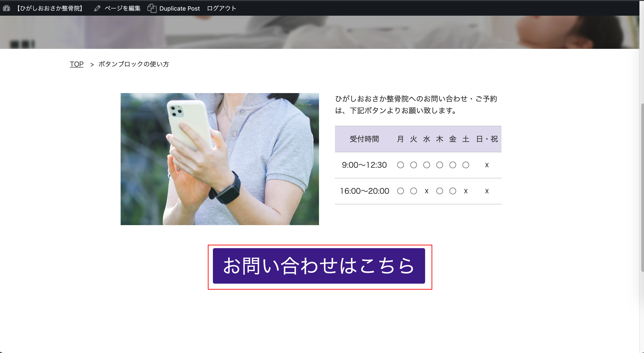Click the Wednesday evening x mark
The image size is (644, 353).
point(426,191)
